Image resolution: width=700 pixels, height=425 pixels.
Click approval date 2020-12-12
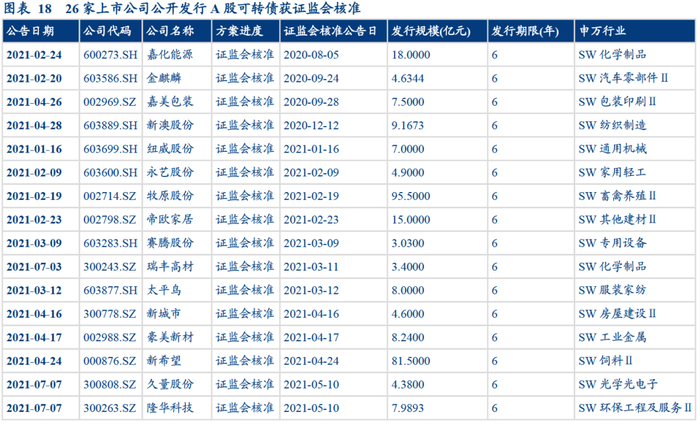point(311,125)
